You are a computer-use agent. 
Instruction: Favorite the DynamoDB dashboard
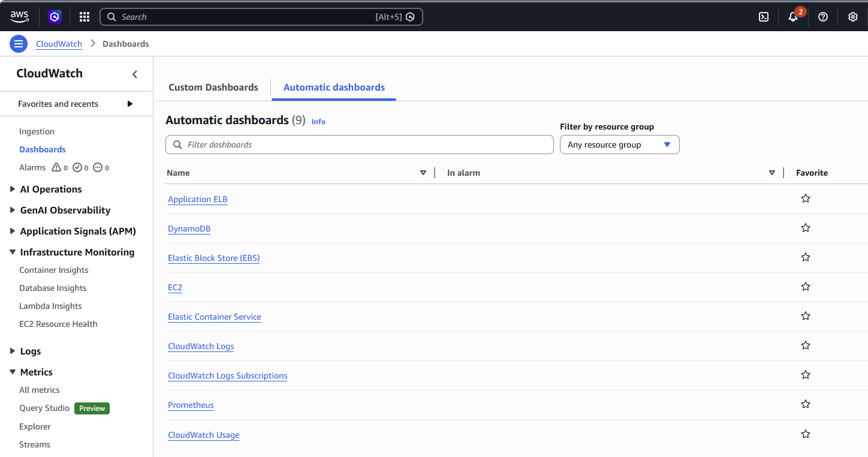pos(806,228)
